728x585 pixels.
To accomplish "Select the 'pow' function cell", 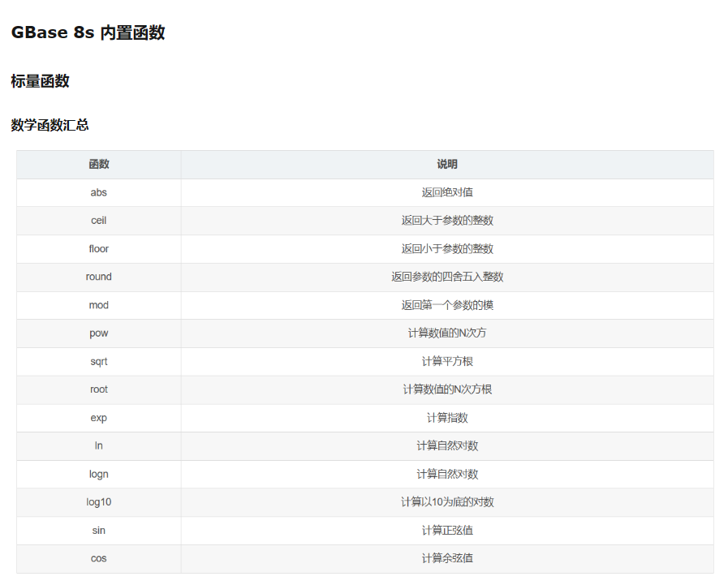I will coord(99,333).
